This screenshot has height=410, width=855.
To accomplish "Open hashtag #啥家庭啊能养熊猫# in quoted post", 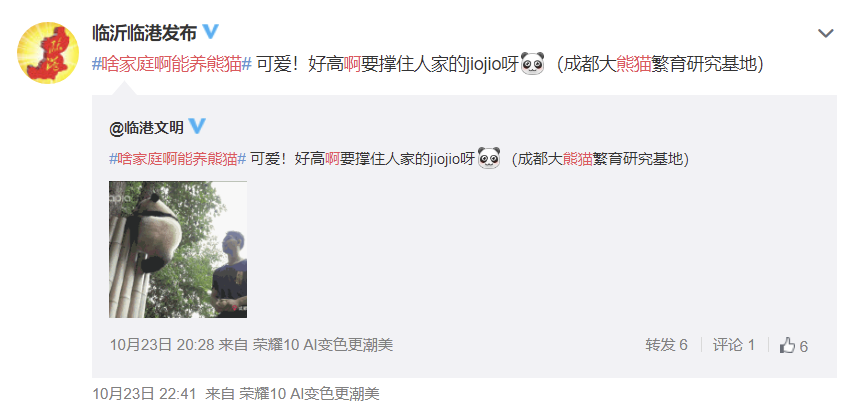I will click(178, 159).
